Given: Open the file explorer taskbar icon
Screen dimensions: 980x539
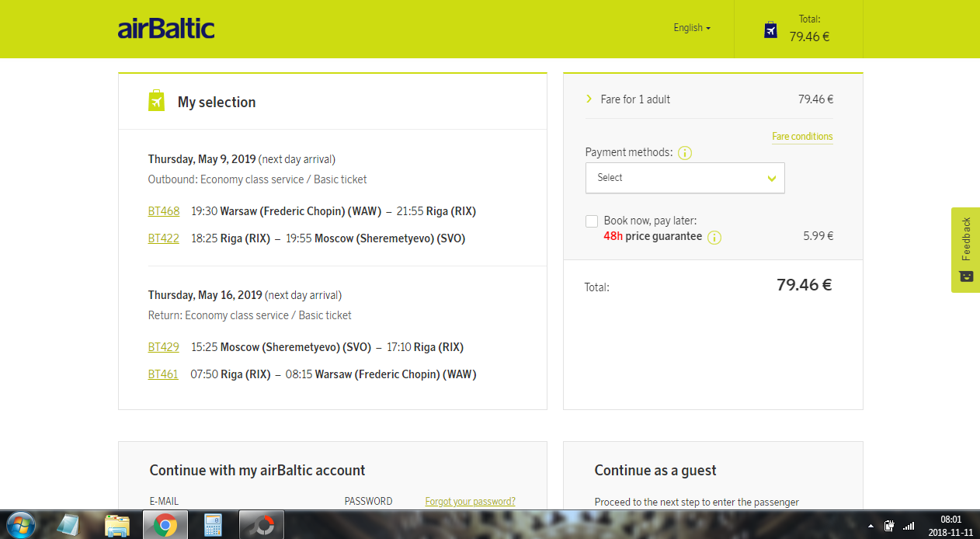Looking at the screenshot, I should click(x=116, y=526).
